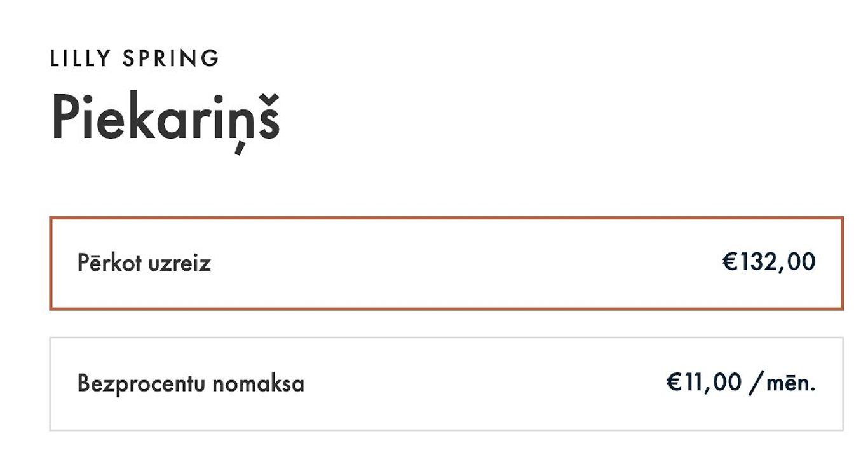The height and width of the screenshot is (471, 868).
Task: Click the euro sign before 11,00
Action: tap(674, 383)
